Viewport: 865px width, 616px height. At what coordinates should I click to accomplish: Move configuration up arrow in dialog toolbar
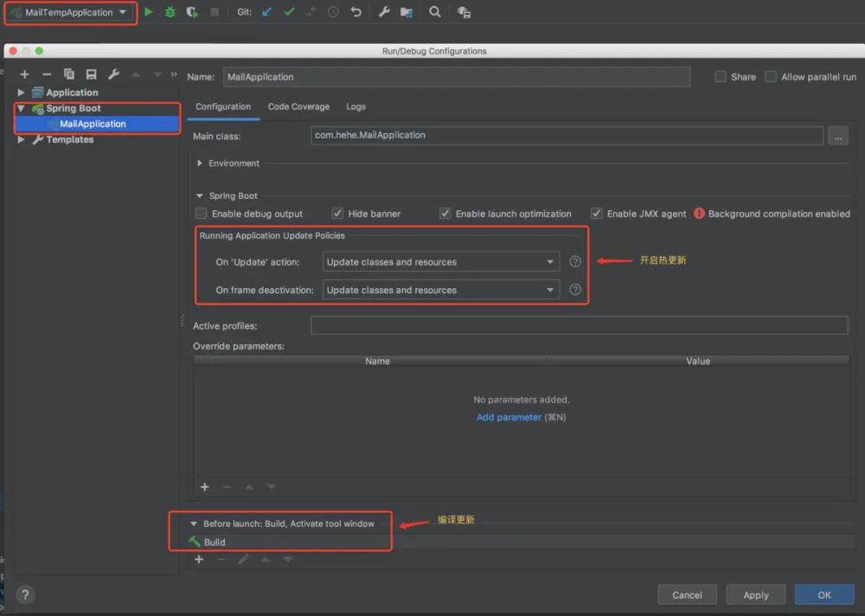click(136, 74)
